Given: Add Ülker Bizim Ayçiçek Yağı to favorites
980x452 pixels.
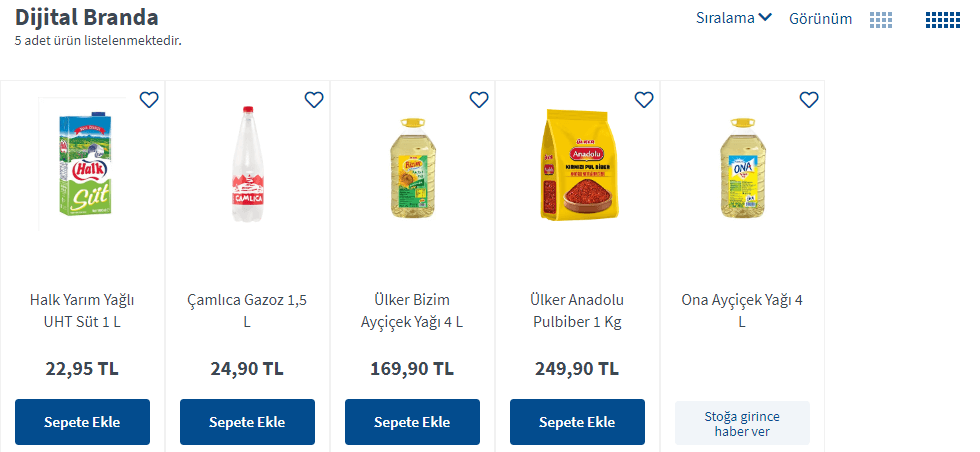Looking at the screenshot, I should (479, 99).
